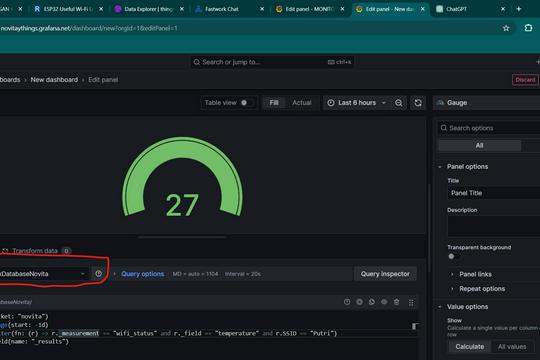Select the Actual display mode
540x360 pixels.
click(302, 103)
